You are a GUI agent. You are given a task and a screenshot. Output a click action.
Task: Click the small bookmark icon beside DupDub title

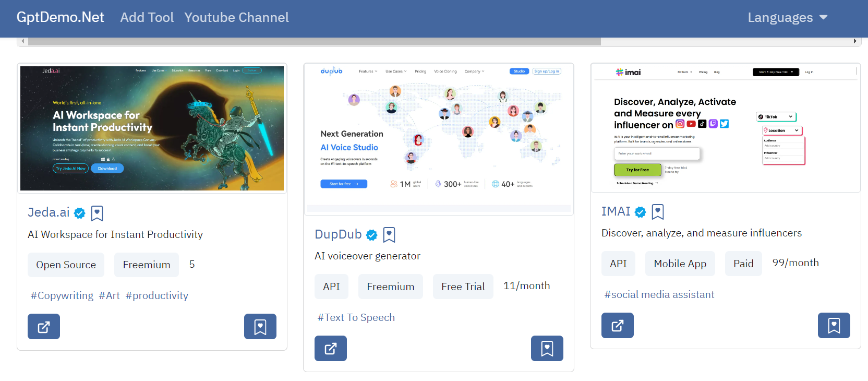pos(389,235)
